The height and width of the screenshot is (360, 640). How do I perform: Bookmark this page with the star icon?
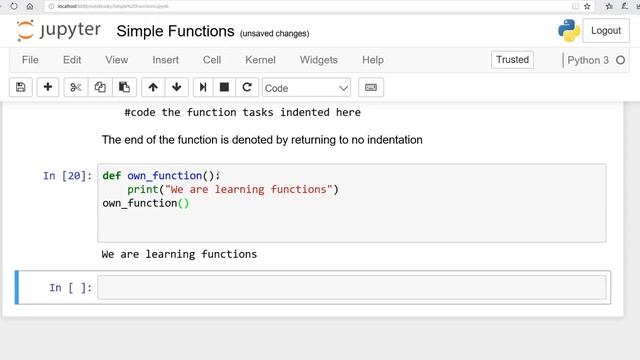pos(587,6)
